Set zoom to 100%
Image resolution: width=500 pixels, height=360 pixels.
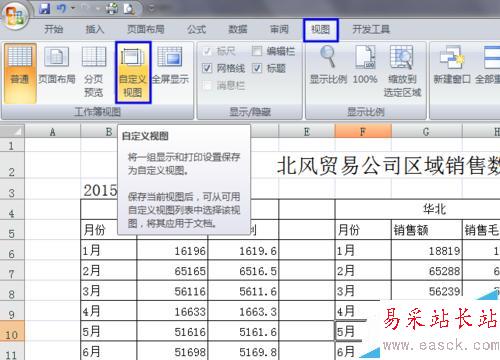[365, 65]
